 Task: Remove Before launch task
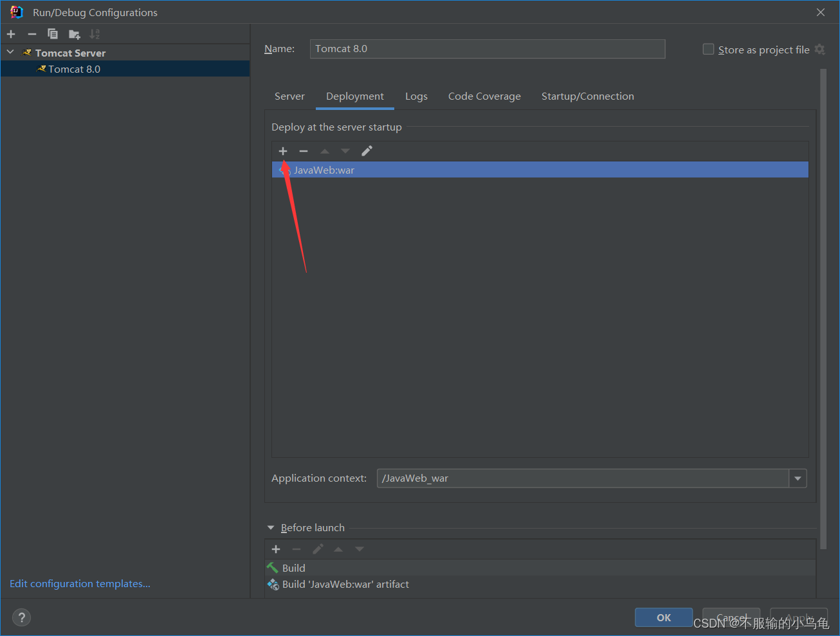[x=297, y=549]
